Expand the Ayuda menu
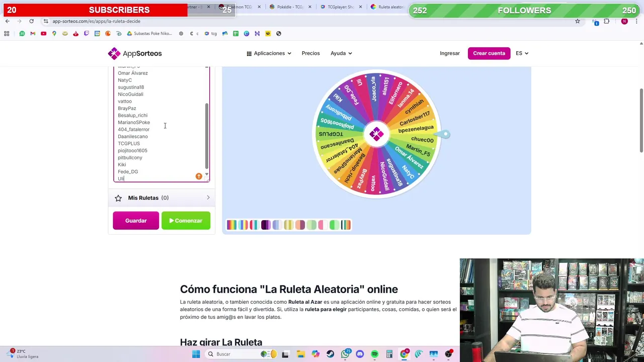 click(341, 53)
